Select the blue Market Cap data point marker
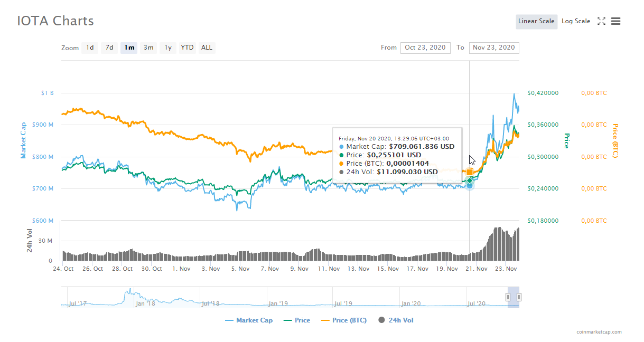This screenshot has width=644, height=342. click(x=470, y=185)
